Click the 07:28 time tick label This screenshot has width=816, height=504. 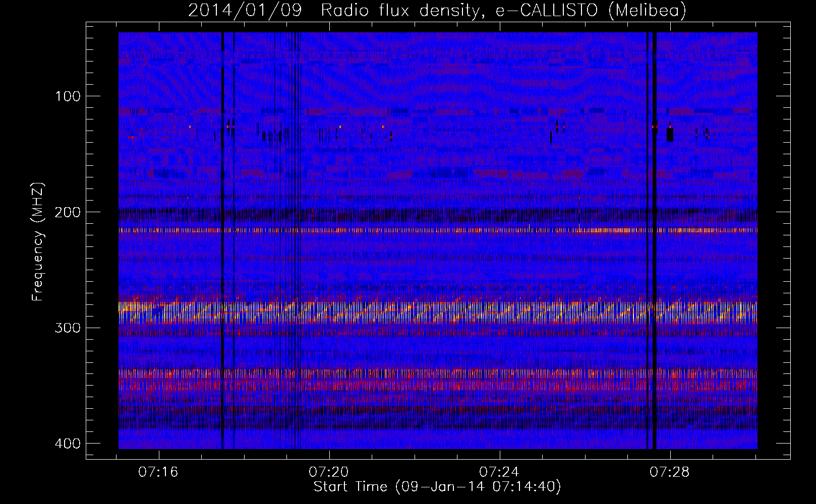tap(670, 472)
